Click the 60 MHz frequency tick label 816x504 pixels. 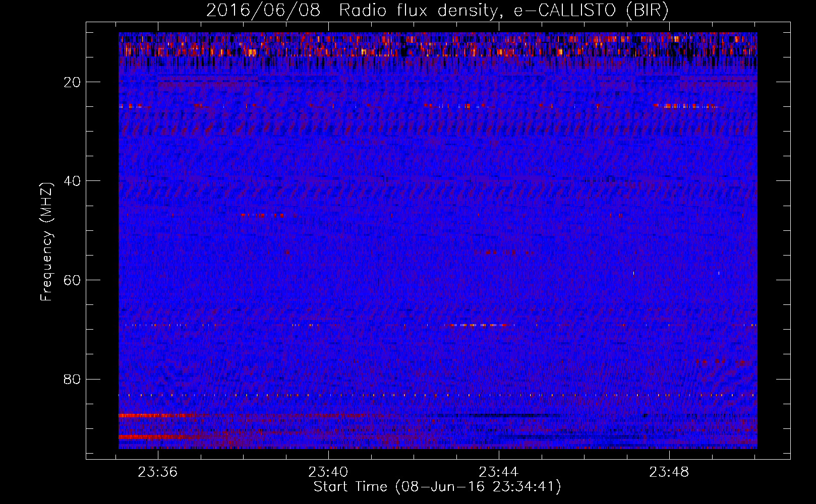point(73,280)
